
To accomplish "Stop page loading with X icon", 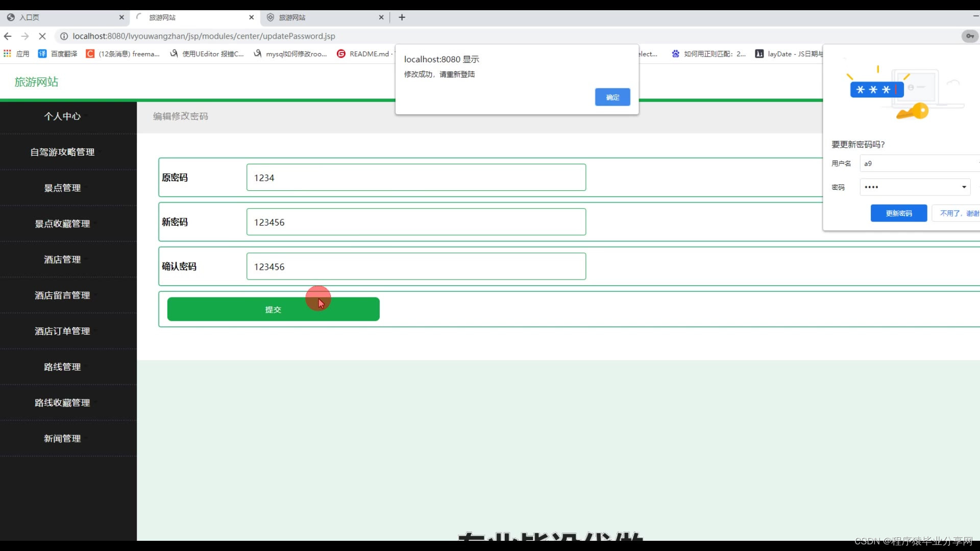I will (x=42, y=36).
